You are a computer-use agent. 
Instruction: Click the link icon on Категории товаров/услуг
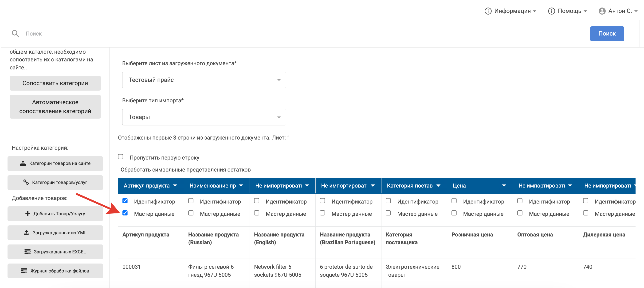[26, 182]
